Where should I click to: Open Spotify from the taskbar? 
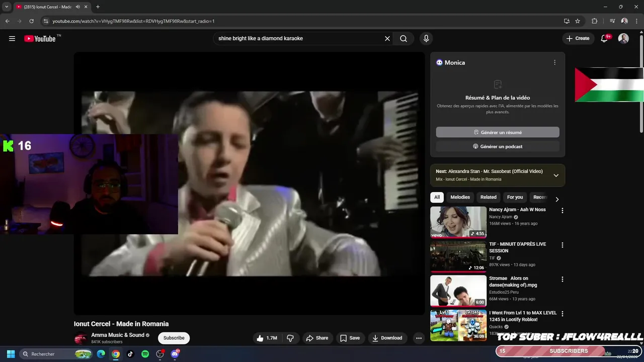click(x=145, y=354)
